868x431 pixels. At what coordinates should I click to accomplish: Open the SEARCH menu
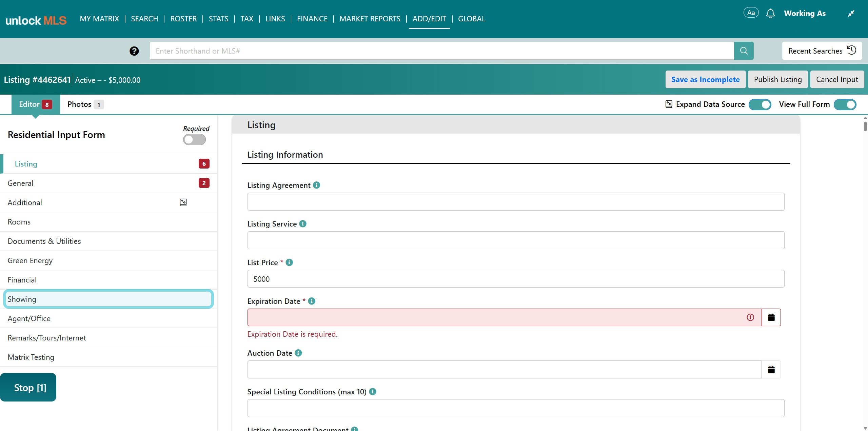[x=144, y=19]
